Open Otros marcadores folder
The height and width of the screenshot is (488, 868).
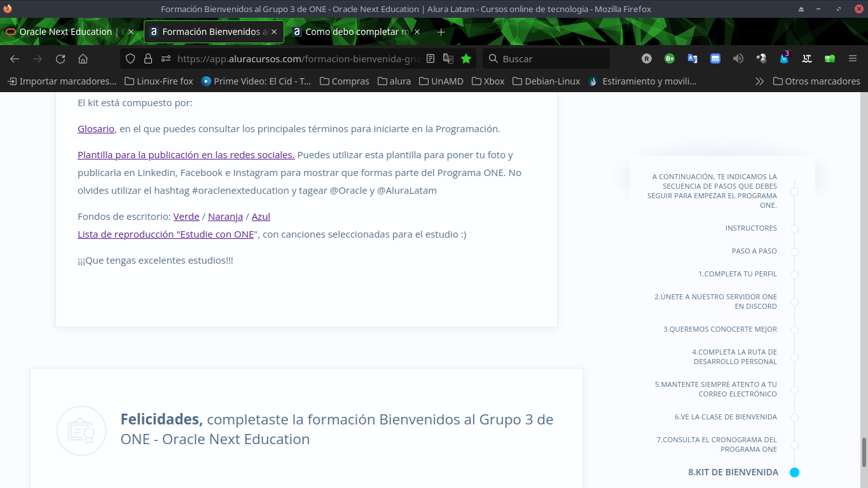(816, 81)
